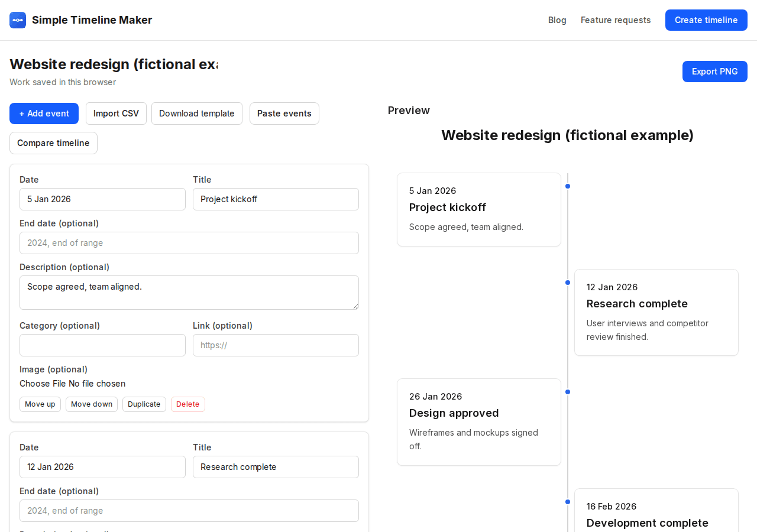Viewport: 757px width, 532px height.
Task: Click the + Add event button
Action: point(44,113)
